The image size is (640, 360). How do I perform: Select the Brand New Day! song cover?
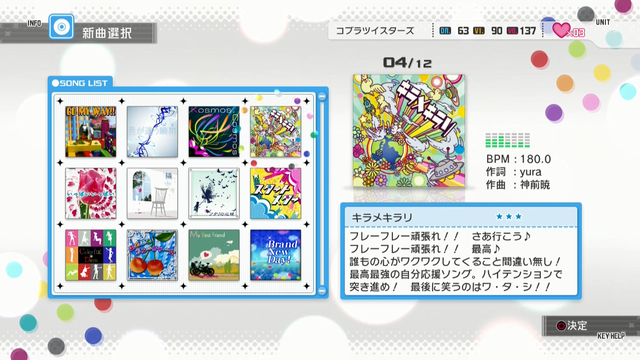(x=276, y=255)
